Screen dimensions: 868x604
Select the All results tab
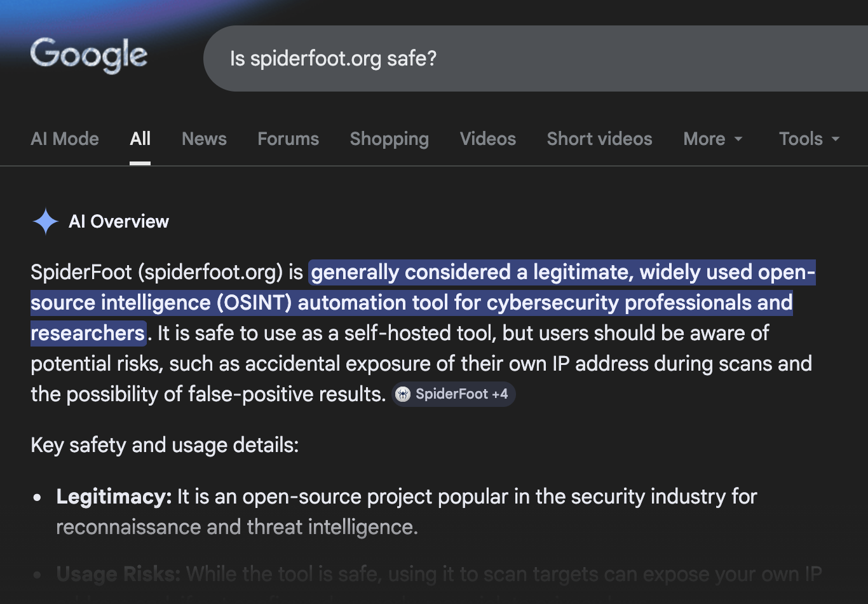(140, 139)
